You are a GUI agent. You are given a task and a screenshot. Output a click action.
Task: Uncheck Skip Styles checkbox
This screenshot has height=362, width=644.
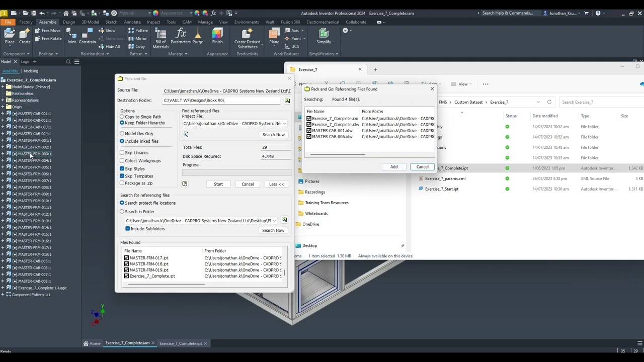122,168
